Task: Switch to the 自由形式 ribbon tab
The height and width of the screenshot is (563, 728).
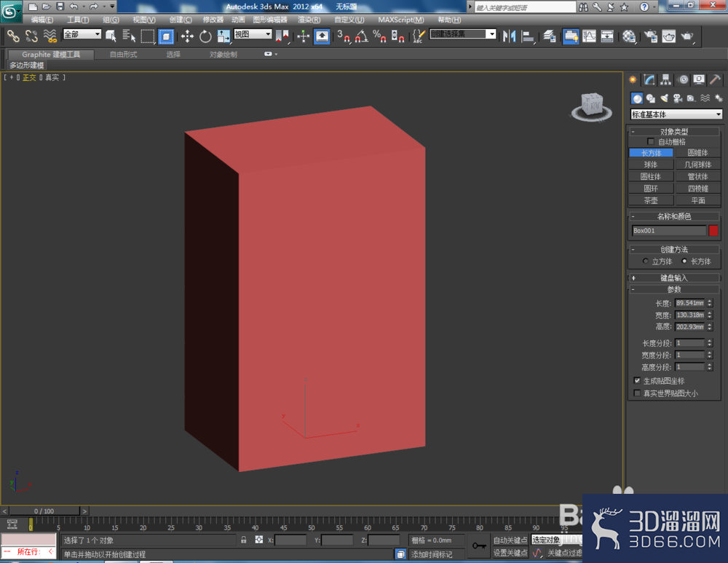Action: click(123, 55)
